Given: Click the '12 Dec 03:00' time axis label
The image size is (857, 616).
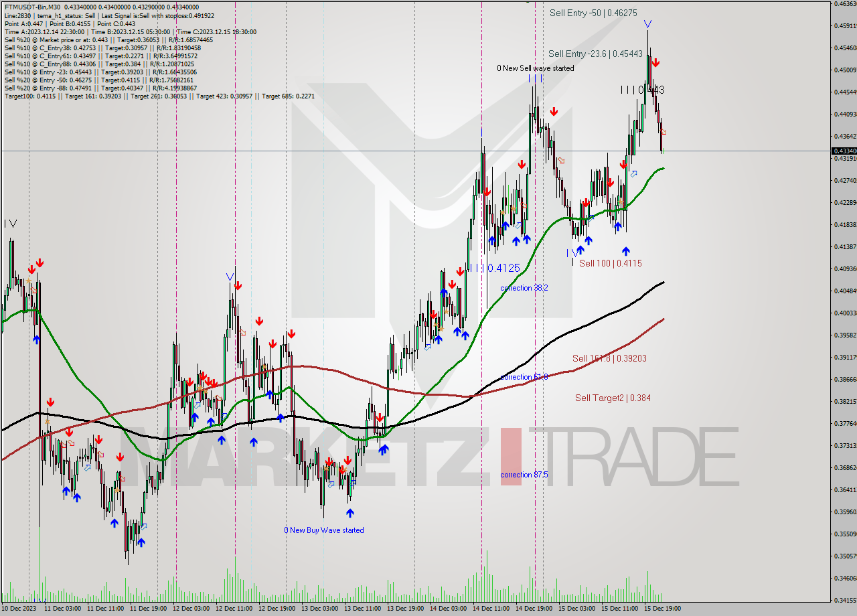Looking at the screenshot, I should [x=191, y=609].
